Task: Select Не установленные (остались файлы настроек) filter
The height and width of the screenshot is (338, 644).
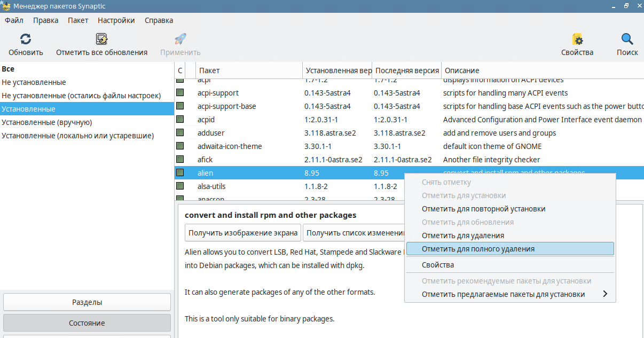Action: [x=87, y=96]
